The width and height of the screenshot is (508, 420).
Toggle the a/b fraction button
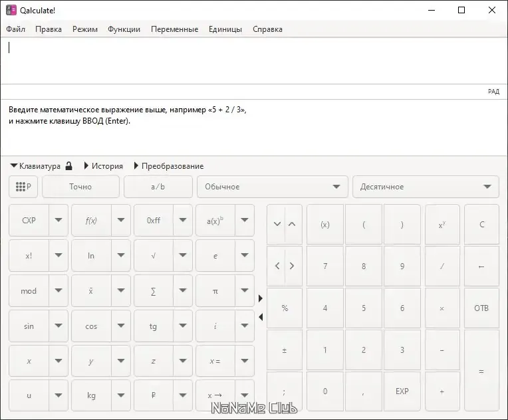tap(158, 187)
